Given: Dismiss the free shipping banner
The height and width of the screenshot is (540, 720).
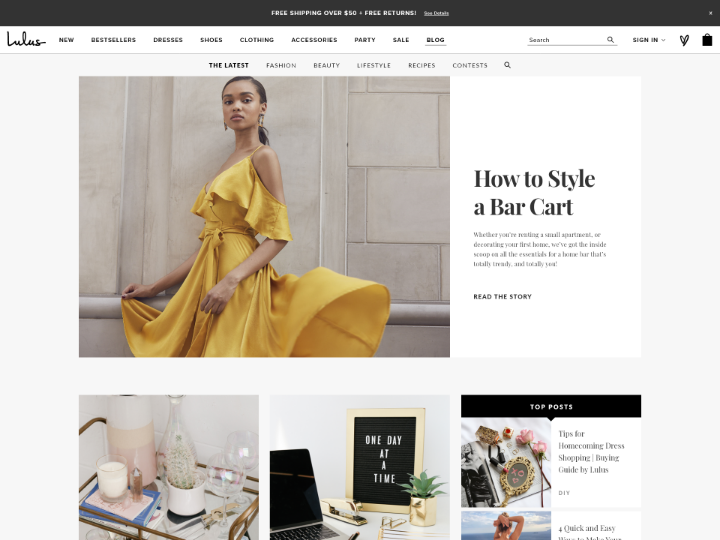Looking at the screenshot, I should [x=710, y=13].
